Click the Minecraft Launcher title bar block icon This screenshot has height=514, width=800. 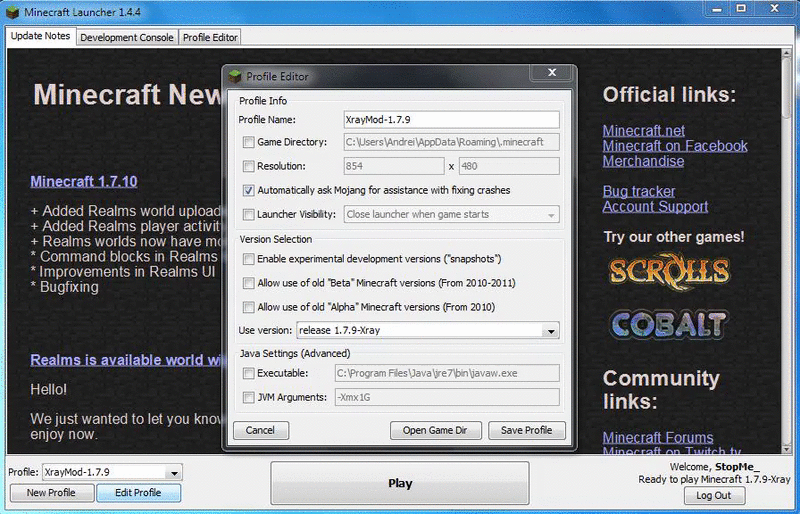click(12, 12)
